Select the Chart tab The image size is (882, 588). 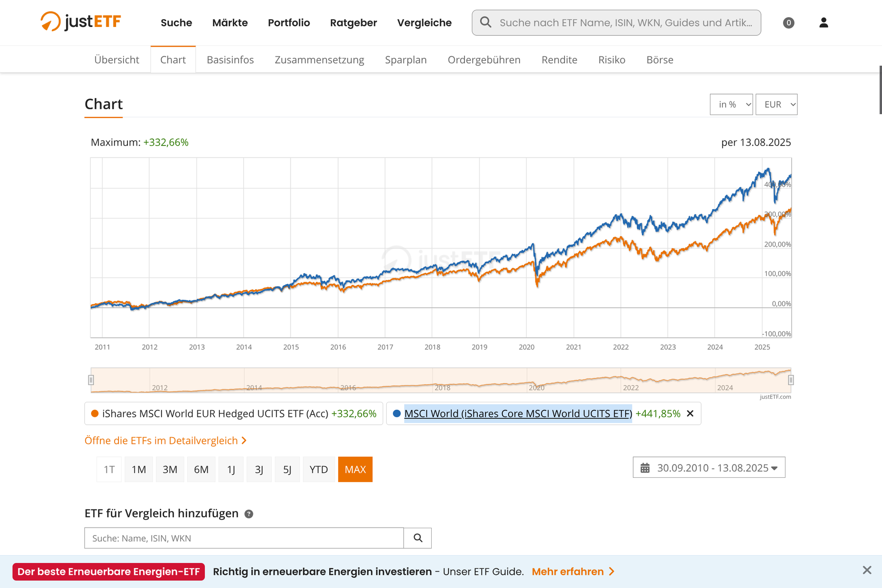173,60
